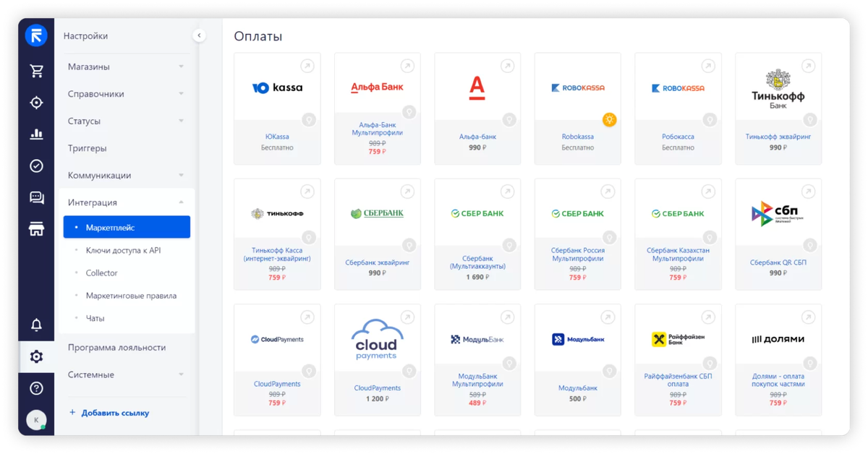The image size is (868, 454).
Task: Open Сбербанк QR СБП external arrow icon
Action: pos(809,192)
